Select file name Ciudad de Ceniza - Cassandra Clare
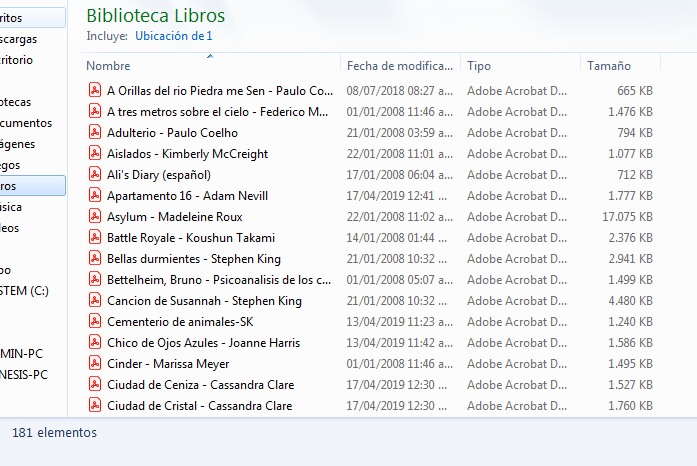This screenshot has height=466, width=697. tap(200, 385)
